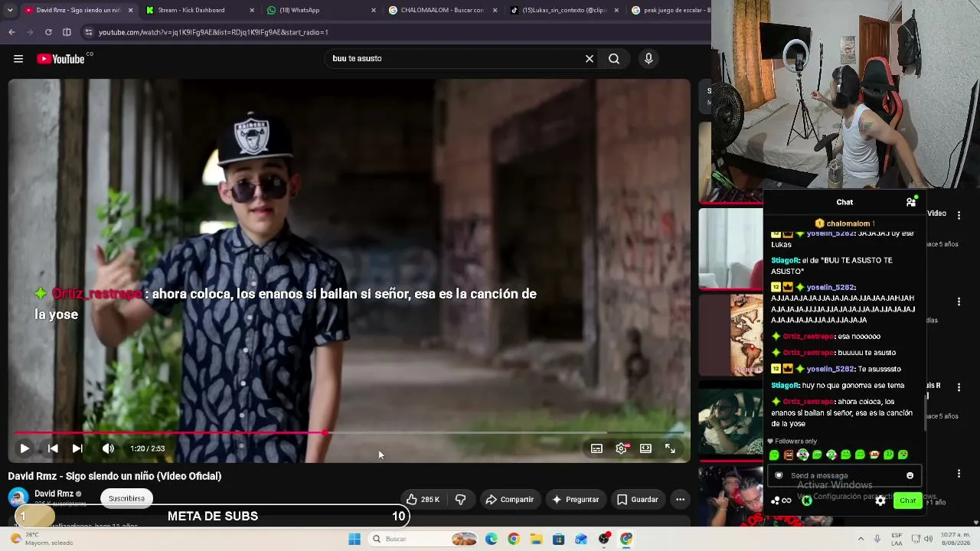Send the message with green Chat button

(x=907, y=500)
